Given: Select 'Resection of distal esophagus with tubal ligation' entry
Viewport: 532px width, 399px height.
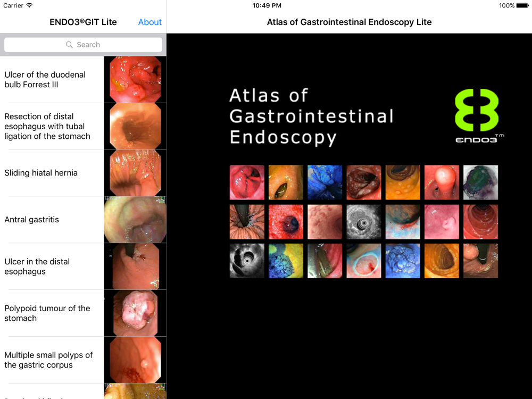Looking at the screenshot, I should (x=83, y=126).
